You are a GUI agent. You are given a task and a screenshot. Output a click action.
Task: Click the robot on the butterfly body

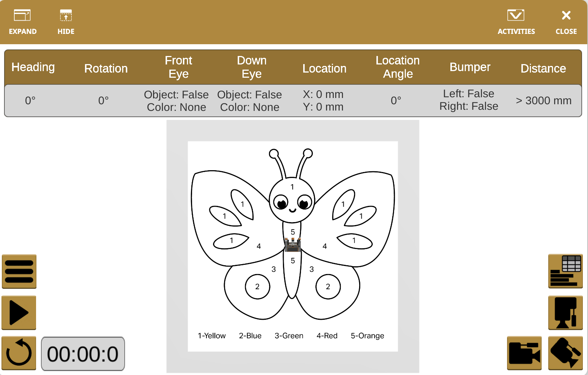pos(293,245)
